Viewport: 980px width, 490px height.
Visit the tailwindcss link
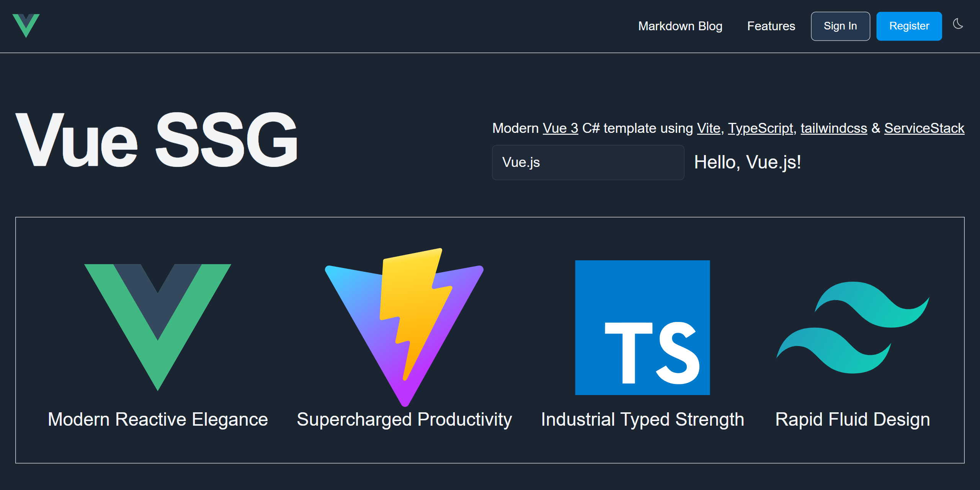click(834, 128)
